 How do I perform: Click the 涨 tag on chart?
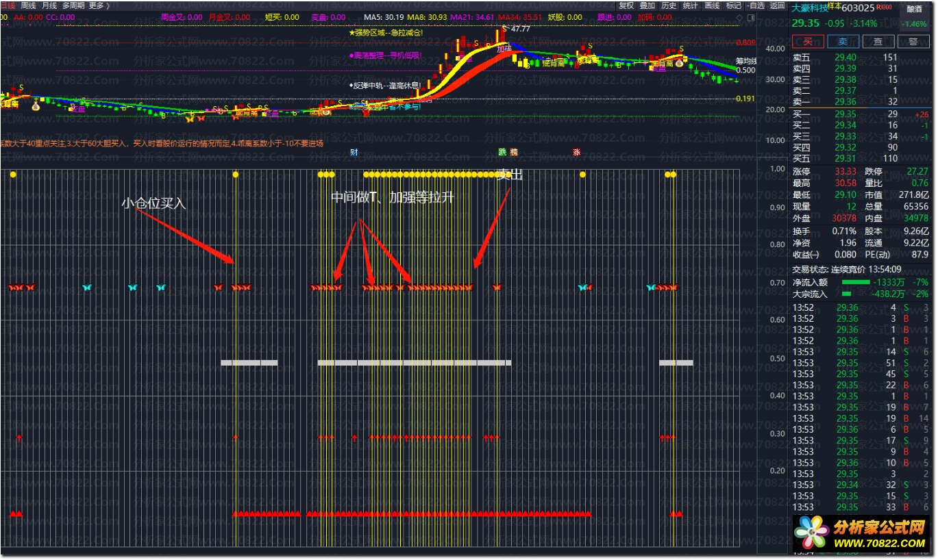[577, 152]
